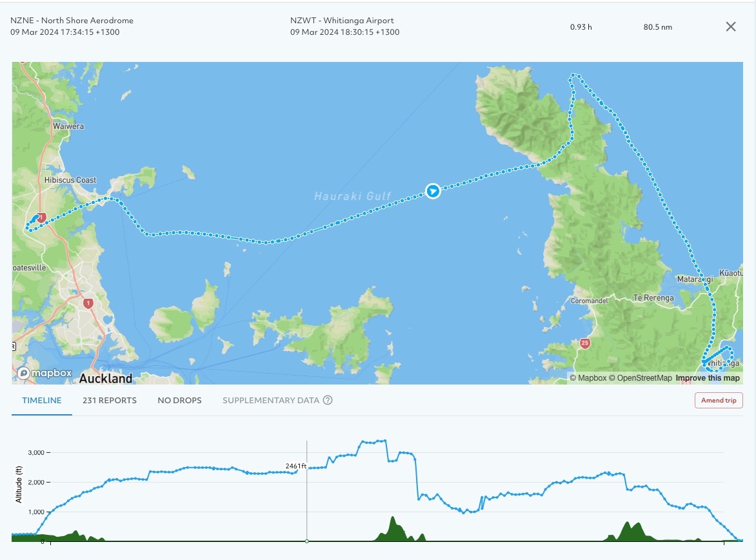This screenshot has width=756, height=560.
Task: Open the No Drops tab
Action: 179,400
